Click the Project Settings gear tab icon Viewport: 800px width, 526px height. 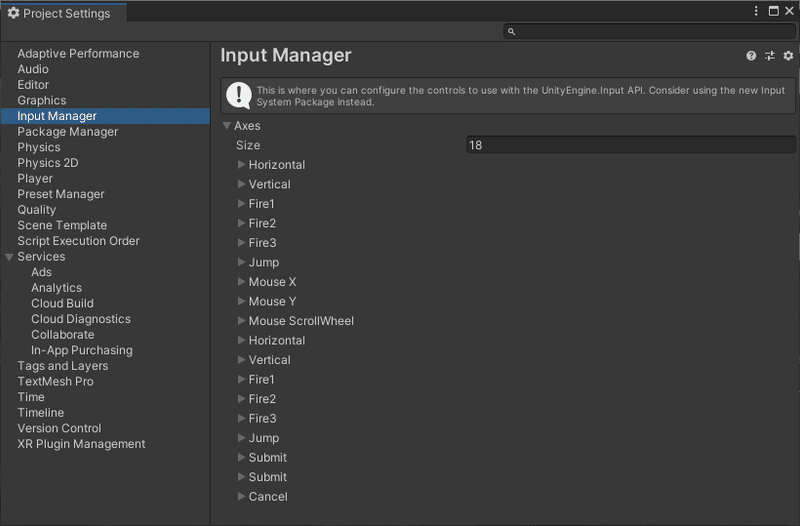pos(13,13)
